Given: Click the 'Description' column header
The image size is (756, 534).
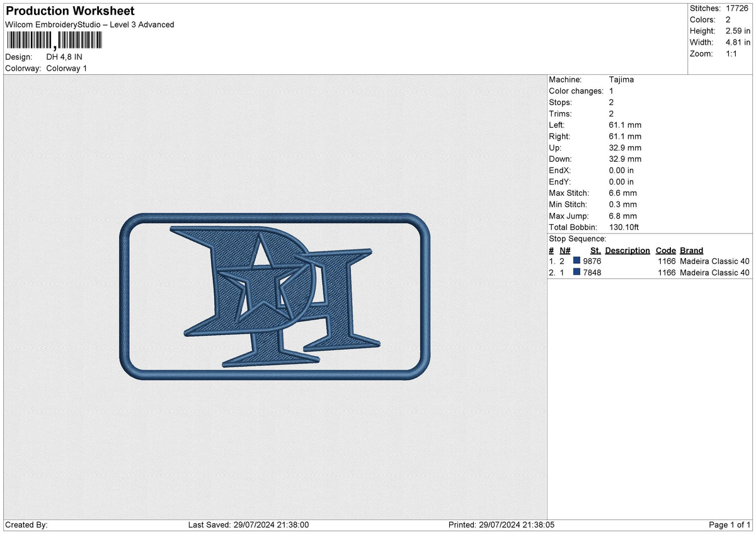Looking at the screenshot, I should click(627, 250).
